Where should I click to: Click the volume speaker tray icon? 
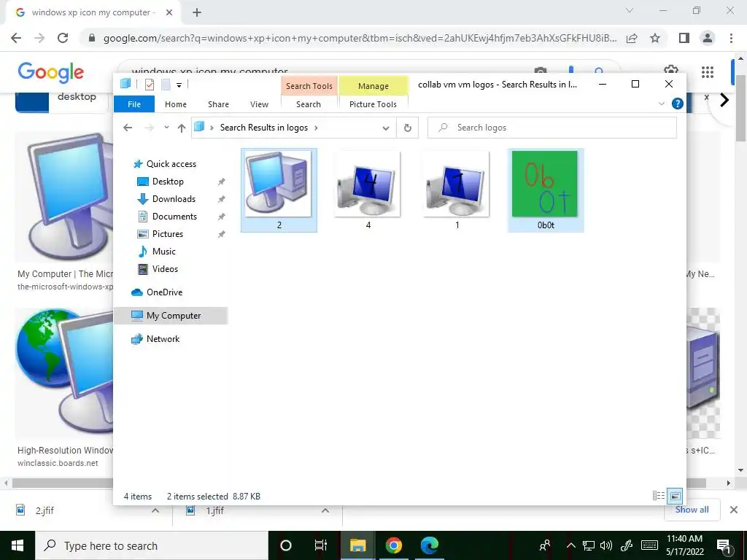click(606, 545)
